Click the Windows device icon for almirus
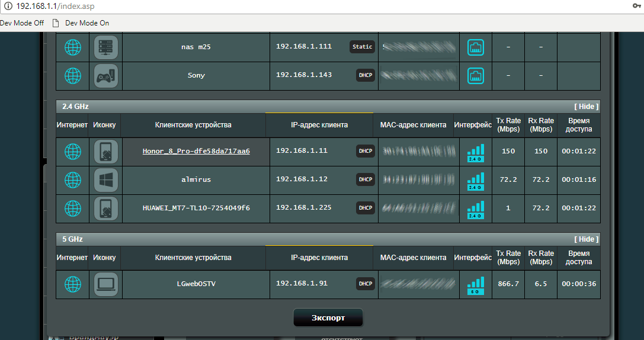This screenshot has width=644, height=340. click(x=106, y=180)
